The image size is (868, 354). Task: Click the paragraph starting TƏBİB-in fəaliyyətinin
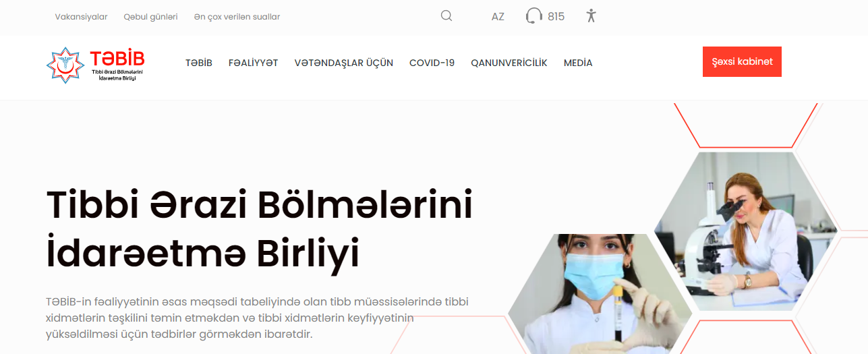point(257,318)
